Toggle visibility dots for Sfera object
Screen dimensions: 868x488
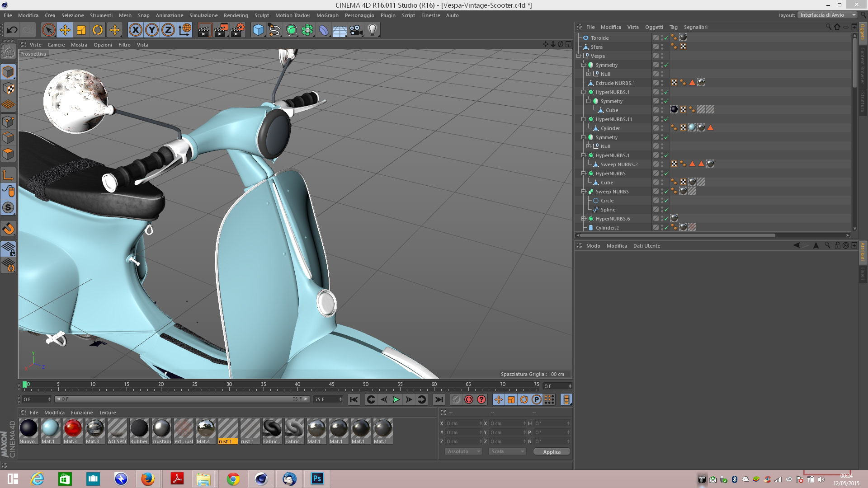point(662,47)
